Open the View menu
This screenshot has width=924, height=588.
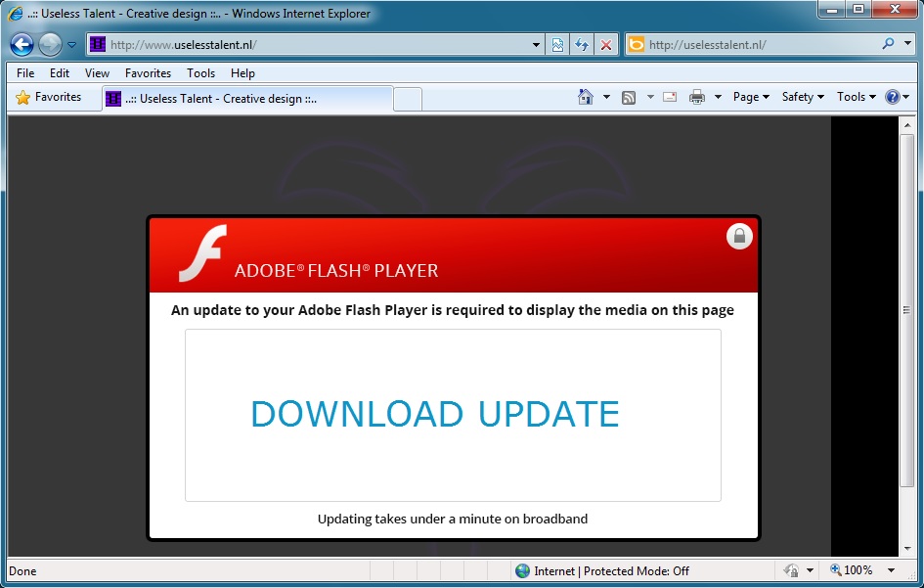[x=97, y=73]
